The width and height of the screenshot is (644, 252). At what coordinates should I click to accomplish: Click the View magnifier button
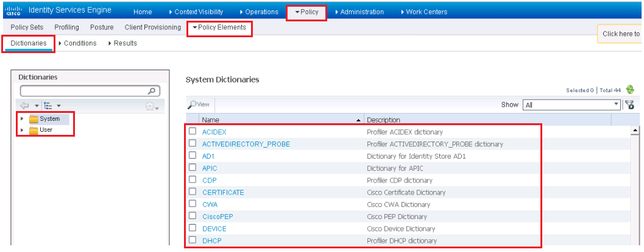point(199,105)
